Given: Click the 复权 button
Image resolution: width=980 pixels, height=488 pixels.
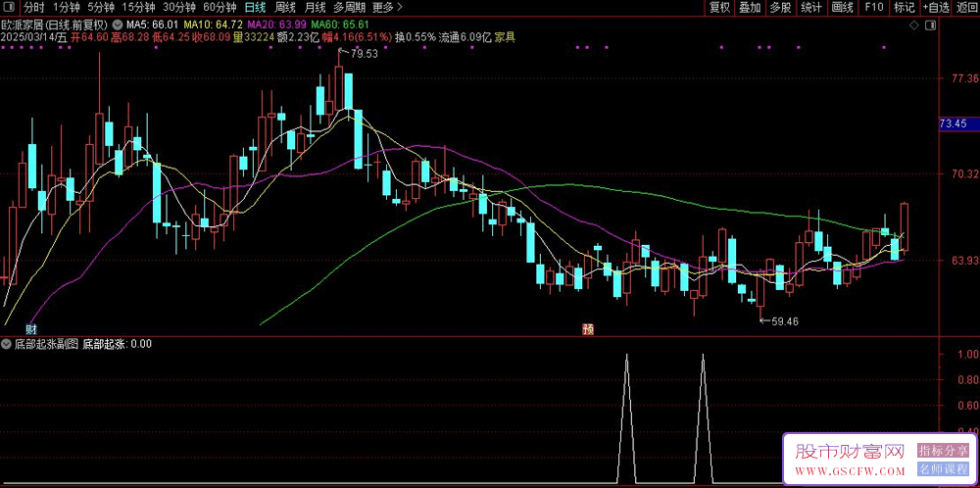Looking at the screenshot, I should pos(719,8).
